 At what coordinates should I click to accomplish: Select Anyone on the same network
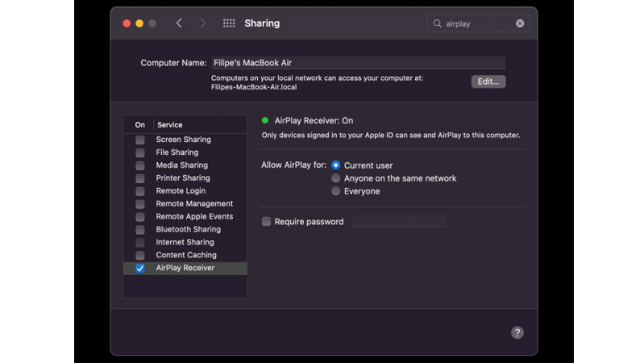pyautogui.click(x=335, y=178)
